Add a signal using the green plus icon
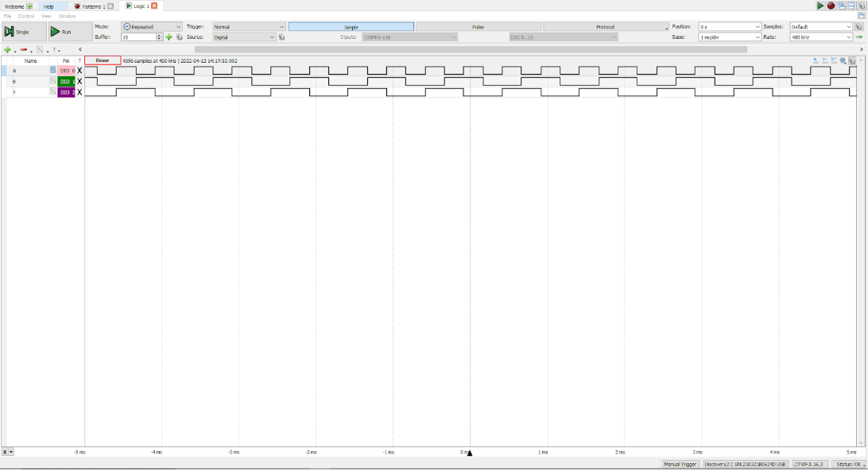The image size is (868, 471). [7, 49]
